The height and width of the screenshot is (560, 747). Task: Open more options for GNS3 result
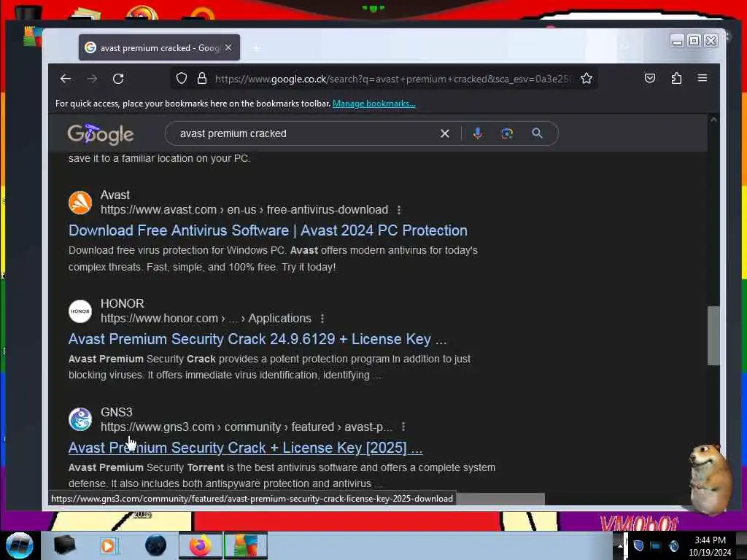[x=403, y=427]
